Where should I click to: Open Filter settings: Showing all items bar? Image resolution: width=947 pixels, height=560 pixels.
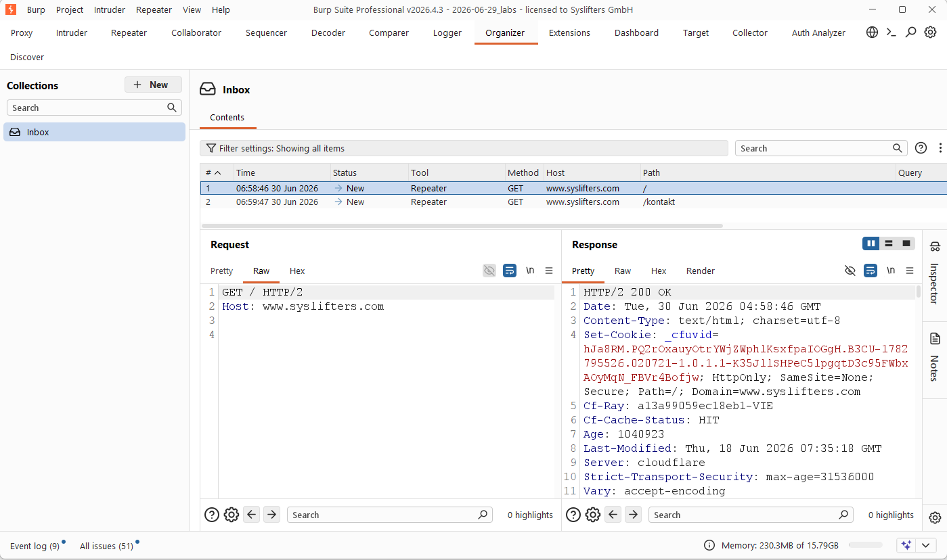[x=464, y=148]
